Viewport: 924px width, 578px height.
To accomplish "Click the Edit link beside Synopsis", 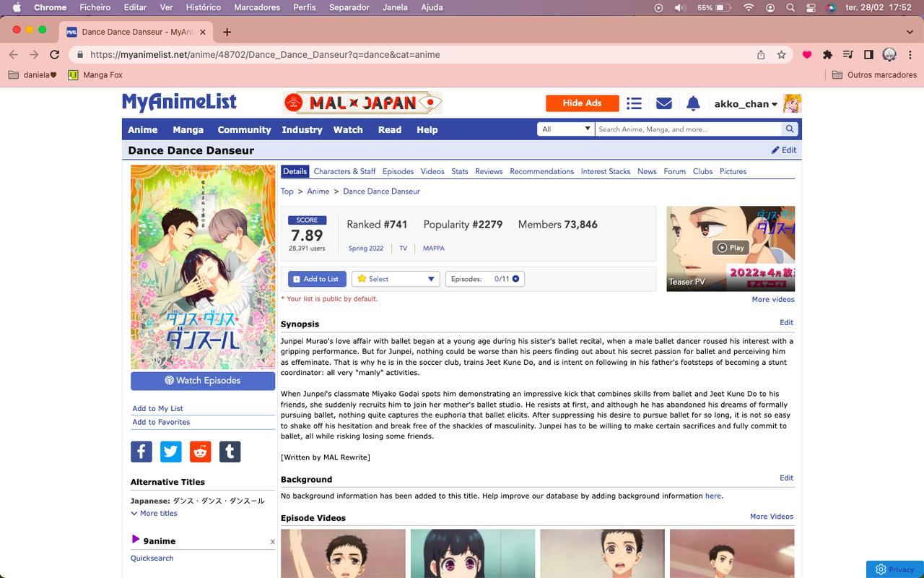I will pos(786,322).
